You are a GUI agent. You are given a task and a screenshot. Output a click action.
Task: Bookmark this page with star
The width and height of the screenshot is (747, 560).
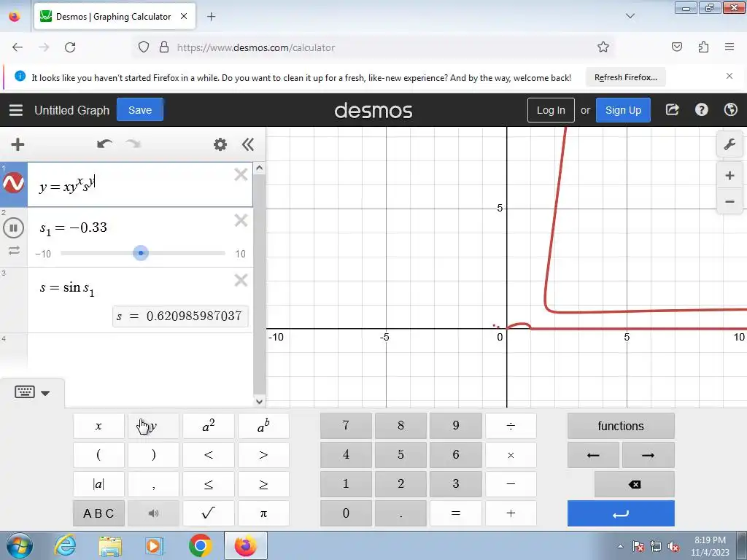[603, 47]
